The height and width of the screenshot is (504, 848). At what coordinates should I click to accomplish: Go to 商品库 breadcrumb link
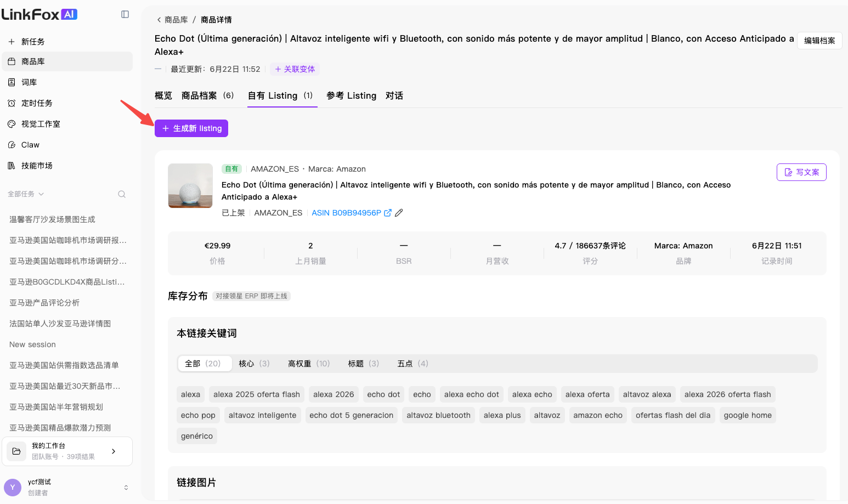[x=176, y=20]
